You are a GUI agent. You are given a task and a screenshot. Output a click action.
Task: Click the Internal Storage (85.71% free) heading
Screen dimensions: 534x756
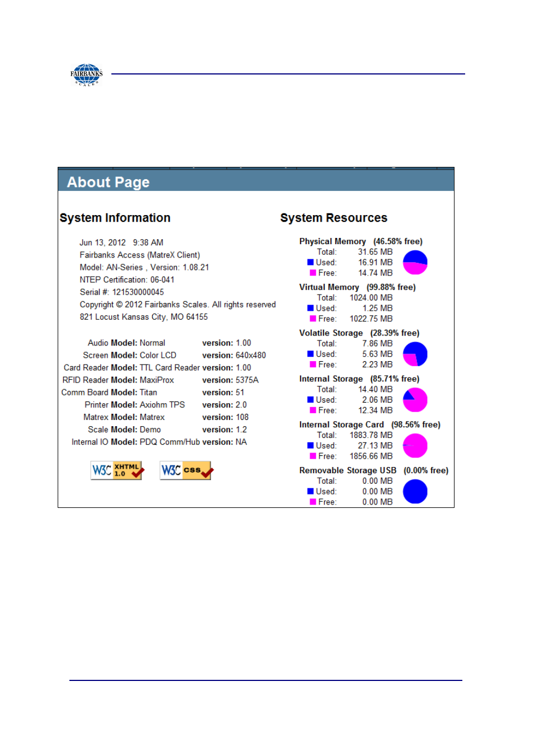pyautogui.click(x=359, y=379)
